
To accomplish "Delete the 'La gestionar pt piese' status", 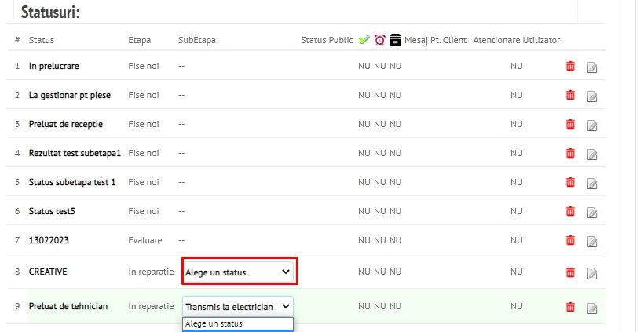I will 570,95.
